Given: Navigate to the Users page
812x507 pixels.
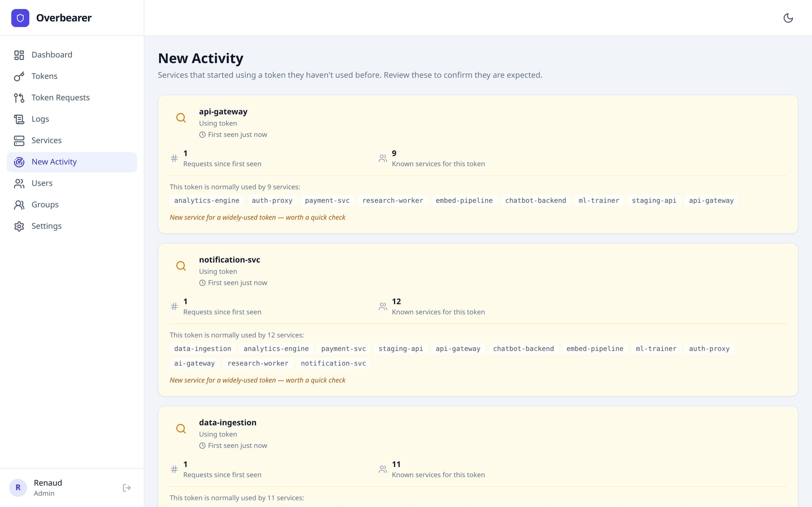Looking at the screenshot, I should [x=42, y=183].
